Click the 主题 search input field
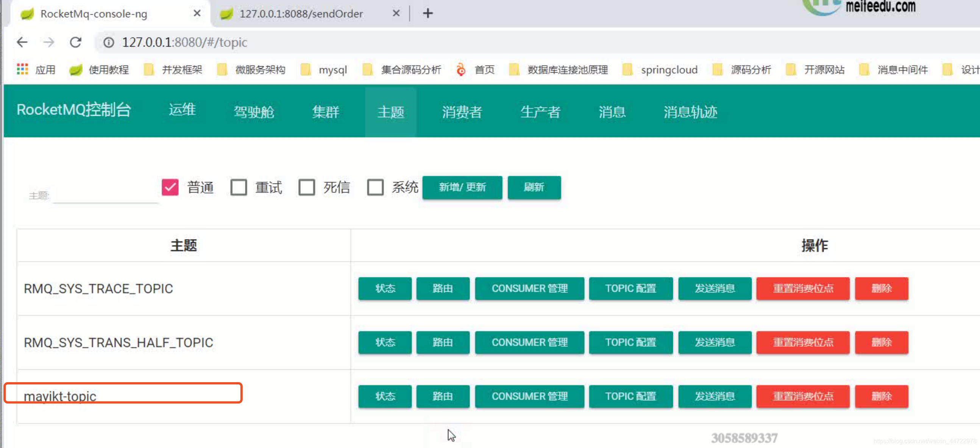Screen dimensions: 980x448 pos(105,195)
